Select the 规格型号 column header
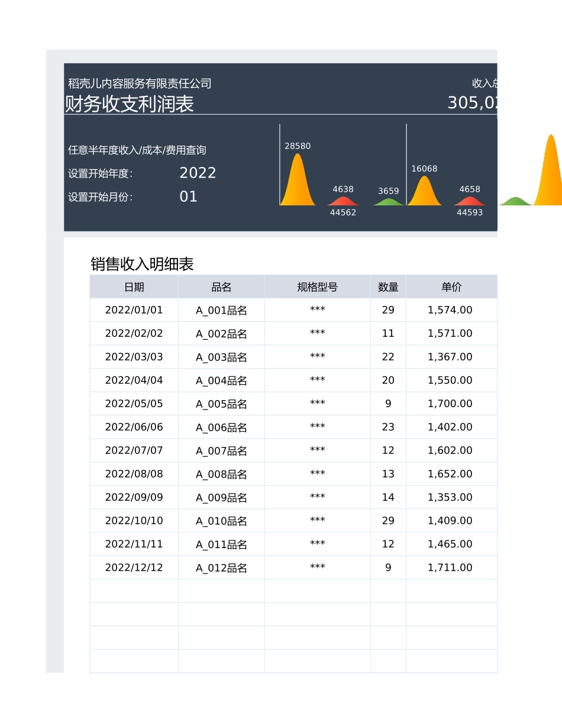This screenshot has height=728, width=562. (317, 286)
